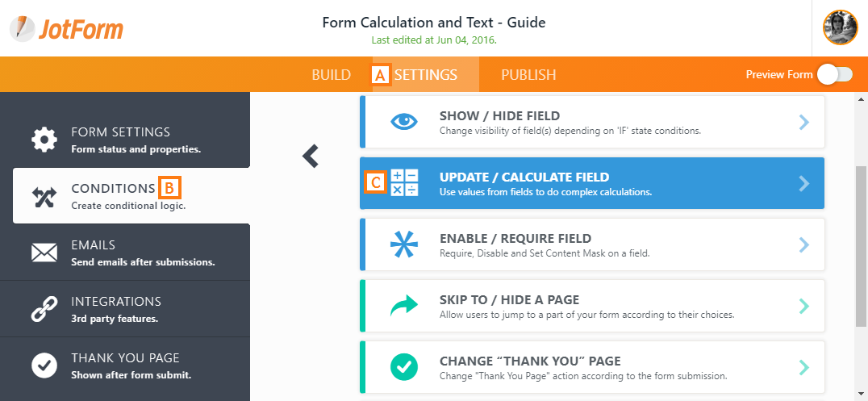Toggle the Preview Form switch
Viewport: 868px width, 401px height.
click(x=834, y=75)
